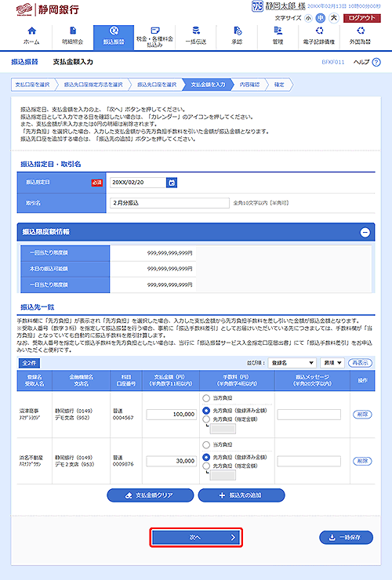Open 一括伝送 bulk transfer icon

[x=196, y=31]
